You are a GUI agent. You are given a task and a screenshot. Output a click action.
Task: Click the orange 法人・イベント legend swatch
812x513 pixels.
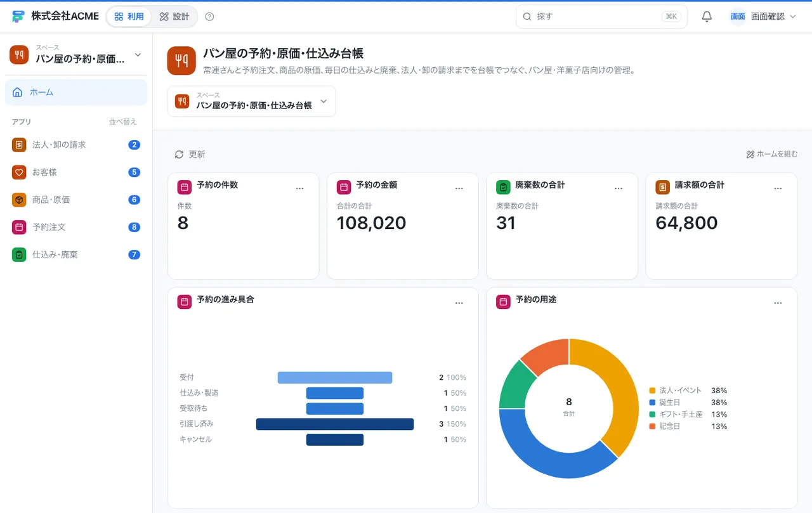652,391
